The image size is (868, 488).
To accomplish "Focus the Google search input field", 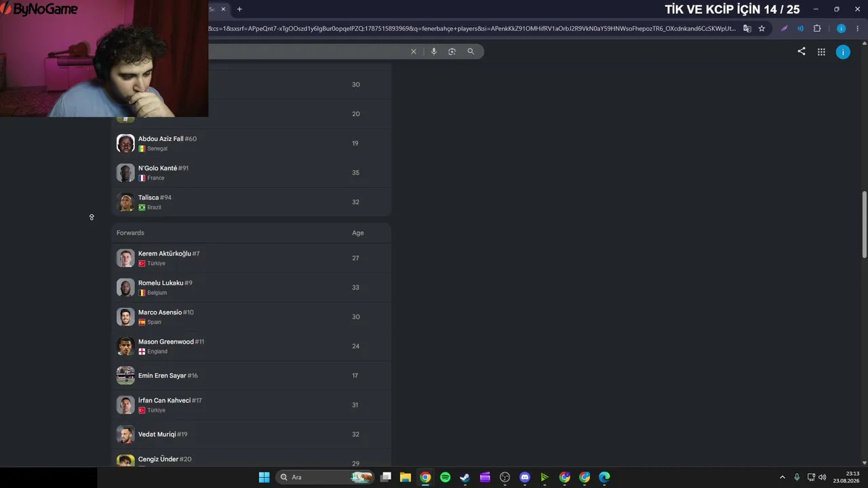I will (x=307, y=52).
